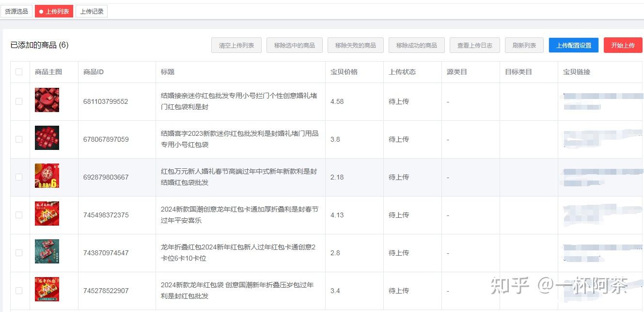Select the highlighted 上传列表 tab
The image size is (644, 312).
54,11
